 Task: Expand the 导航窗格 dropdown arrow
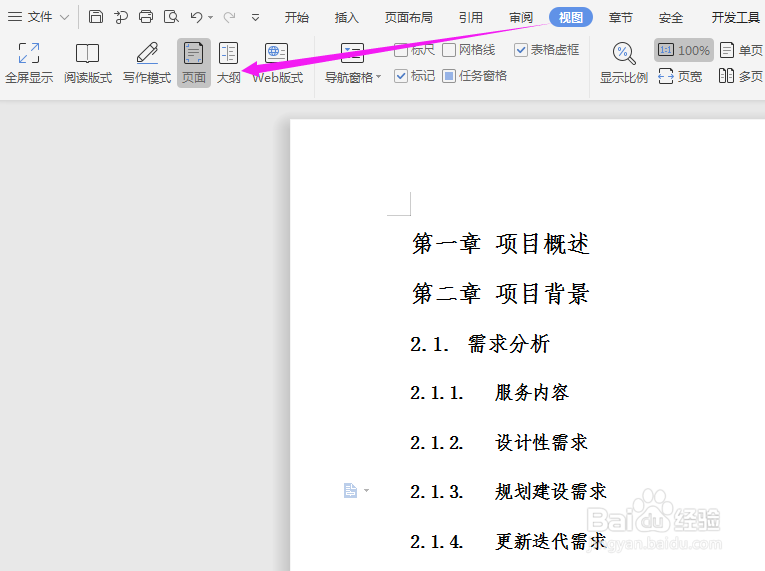coord(379,77)
